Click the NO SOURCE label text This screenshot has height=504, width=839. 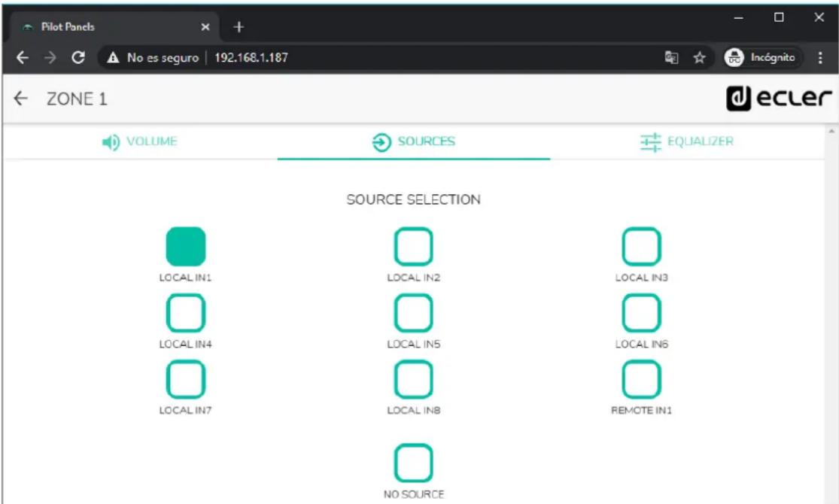pos(414,493)
